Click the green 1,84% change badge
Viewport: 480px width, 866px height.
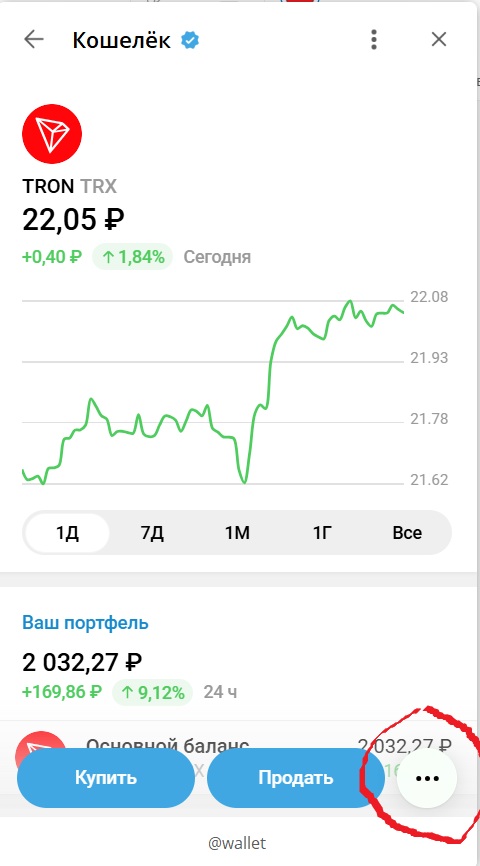pos(132,257)
